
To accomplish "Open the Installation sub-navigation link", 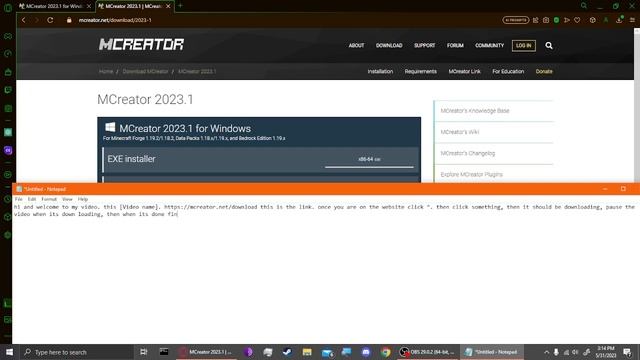I will click(x=380, y=71).
